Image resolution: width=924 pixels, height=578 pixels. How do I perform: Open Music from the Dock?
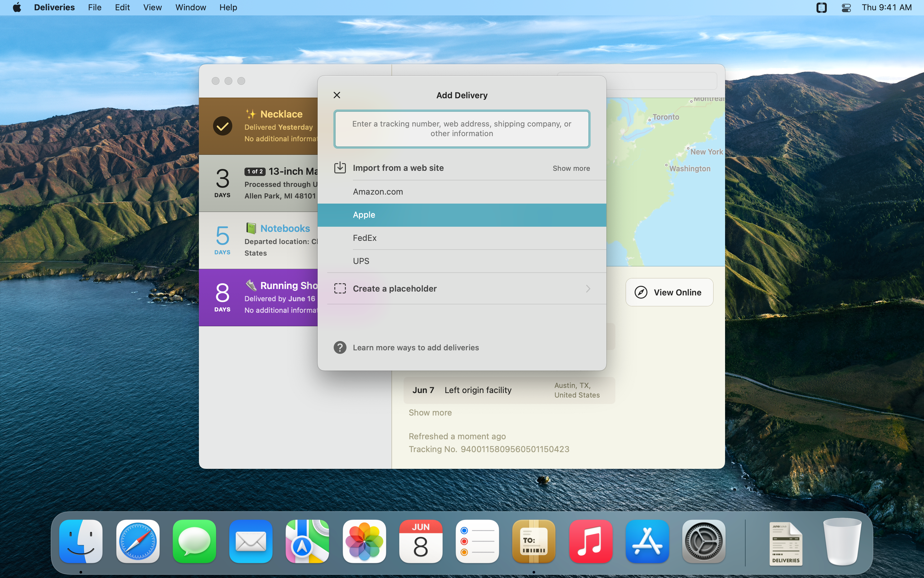tap(591, 541)
